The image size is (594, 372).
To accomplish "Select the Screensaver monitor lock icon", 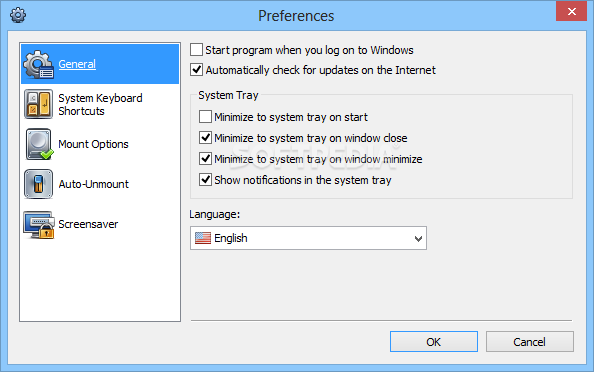I will click(x=39, y=225).
